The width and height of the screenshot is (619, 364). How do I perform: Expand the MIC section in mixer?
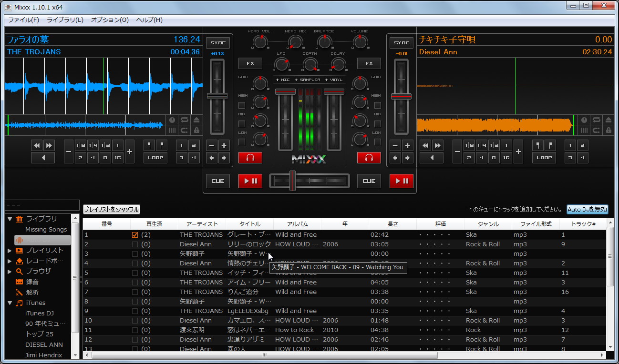tap(283, 80)
